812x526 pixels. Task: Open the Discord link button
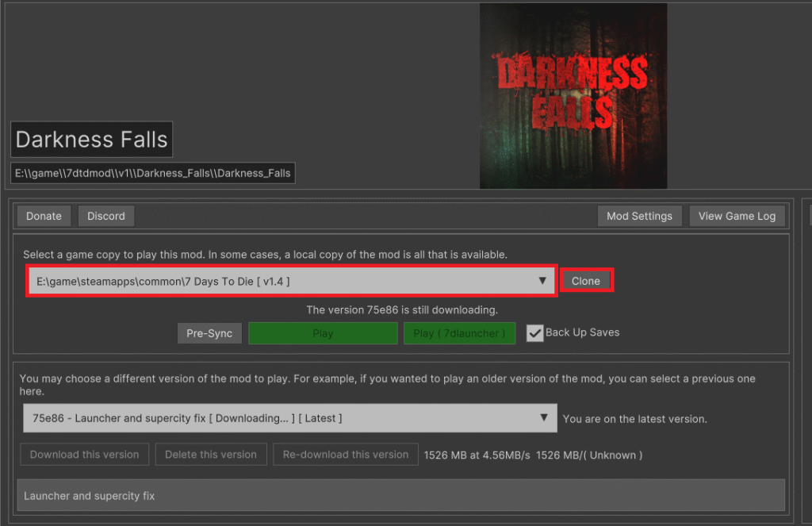[x=106, y=216]
